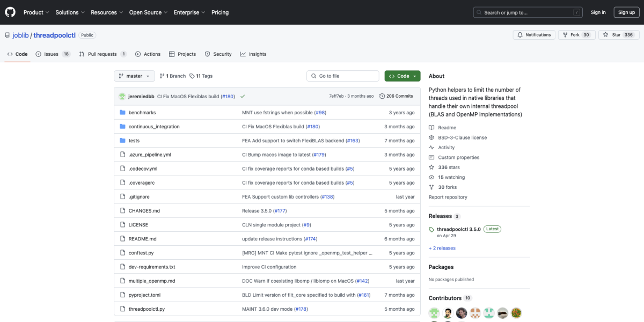Viewport: 644px width, 322px height.
Task: Expand the master branch dropdown
Action: point(134,76)
